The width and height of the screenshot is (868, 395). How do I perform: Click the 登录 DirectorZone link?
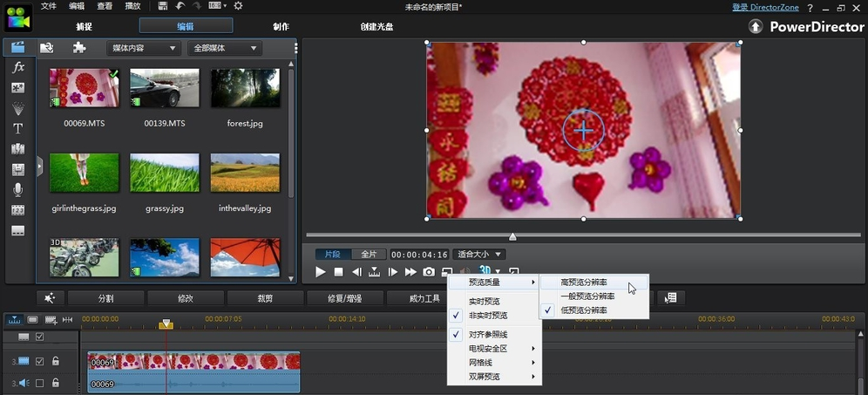pos(763,7)
